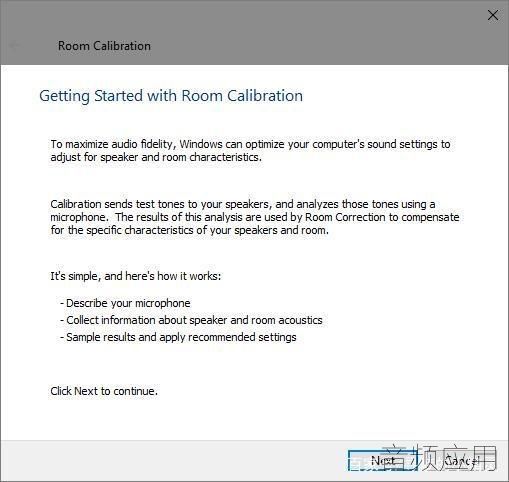Click the 'Room Calibration' window title text
The height and width of the screenshot is (482, 509).
[104, 46]
